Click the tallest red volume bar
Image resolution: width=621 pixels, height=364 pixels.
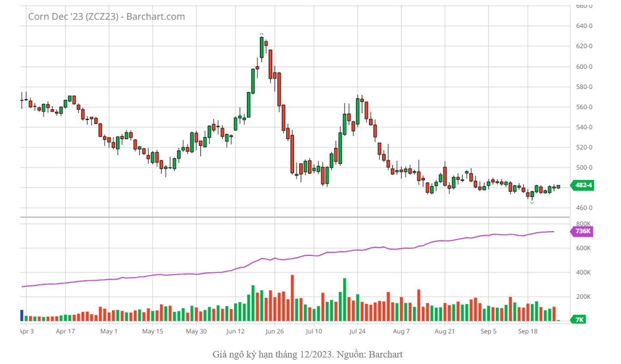click(292, 298)
